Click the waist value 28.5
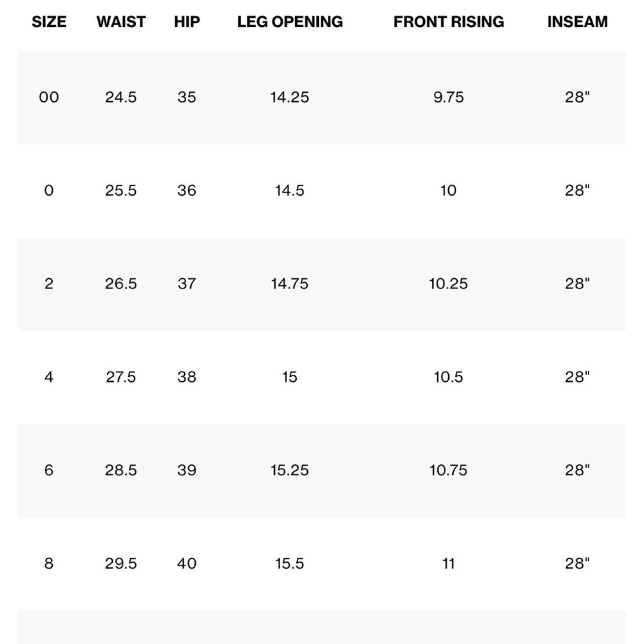 [121, 471]
